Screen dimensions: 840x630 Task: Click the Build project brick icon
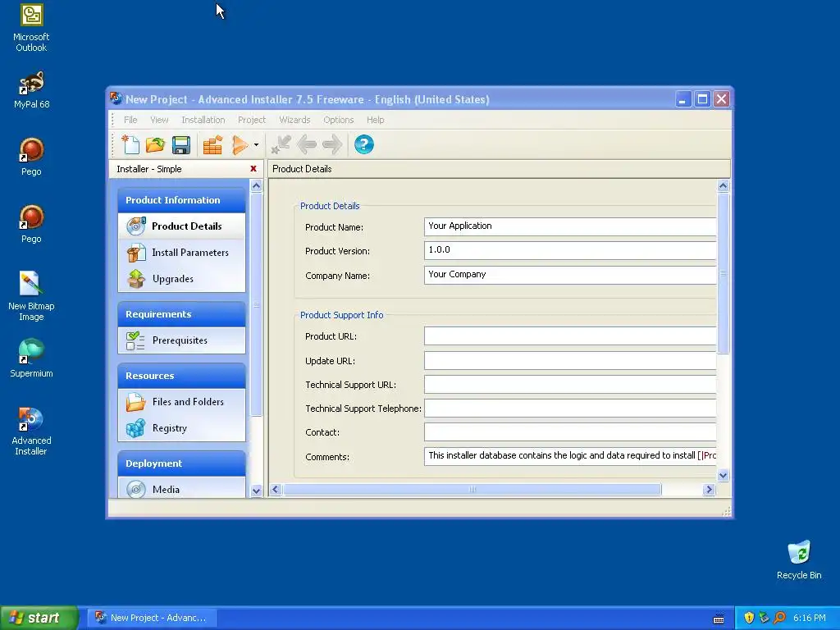click(x=212, y=145)
